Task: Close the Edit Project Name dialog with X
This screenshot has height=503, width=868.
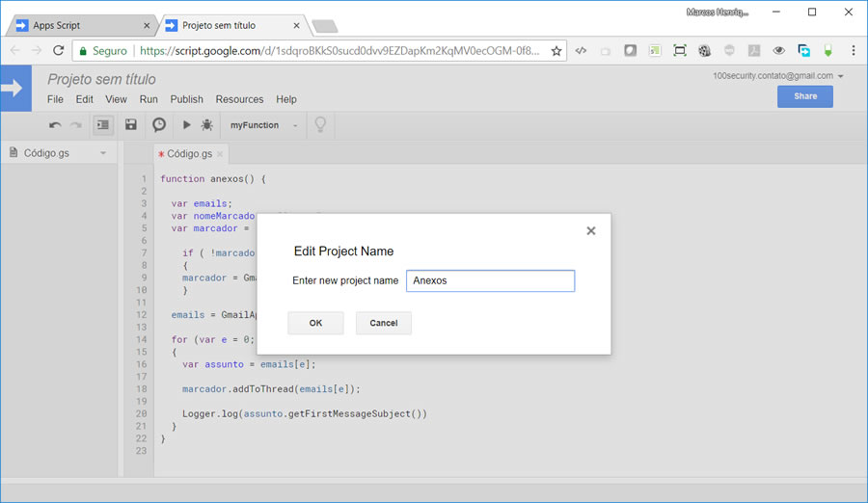Action: [591, 230]
